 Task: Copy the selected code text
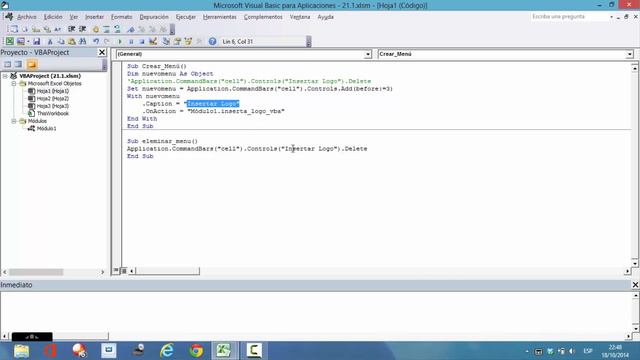click(x=61, y=41)
